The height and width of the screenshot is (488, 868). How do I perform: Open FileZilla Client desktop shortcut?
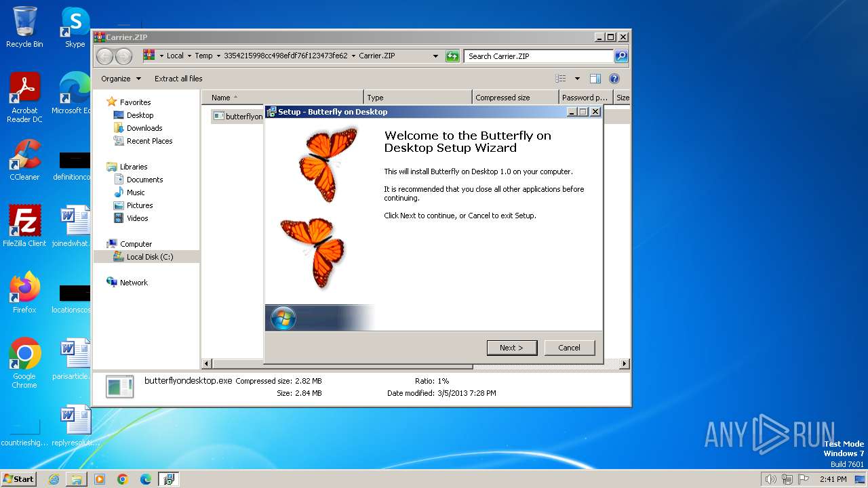point(24,226)
